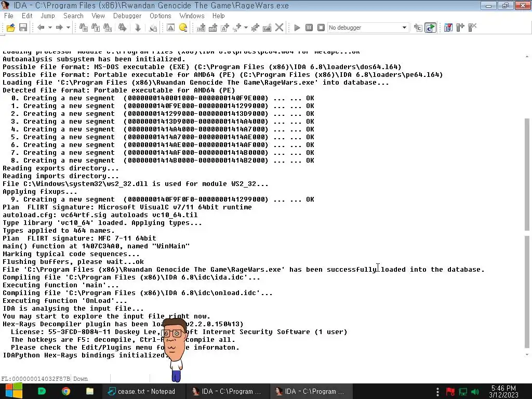Open the Windows Start button
Screen dimensions: 532x399
(x=14, y=391)
